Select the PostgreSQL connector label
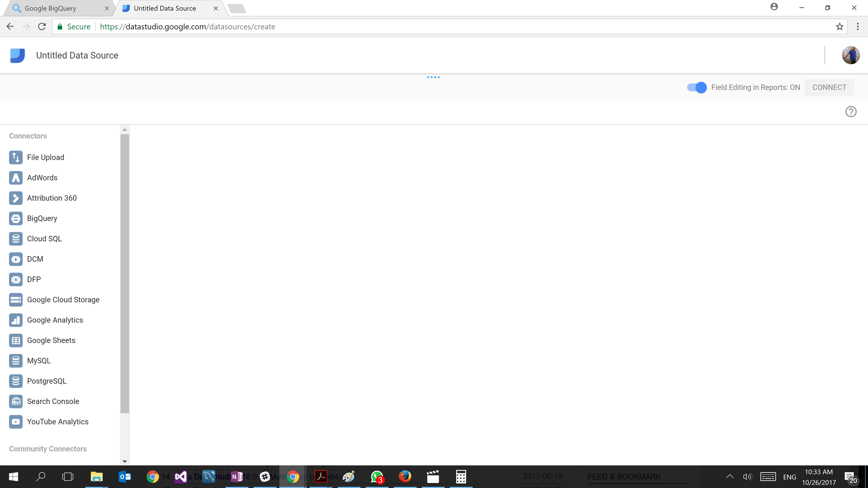Image resolution: width=868 pixels, height=488 pixels. click(47, 381)
